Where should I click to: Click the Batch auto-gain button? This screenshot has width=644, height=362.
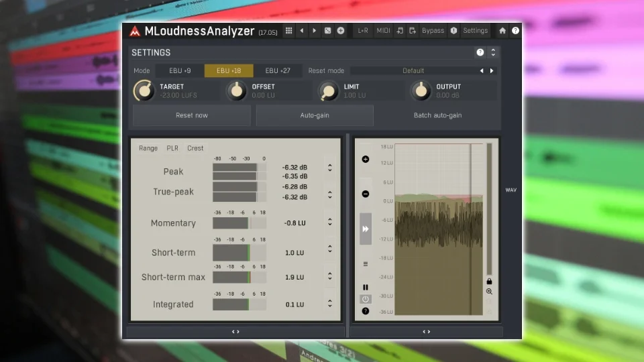point(438,115)
